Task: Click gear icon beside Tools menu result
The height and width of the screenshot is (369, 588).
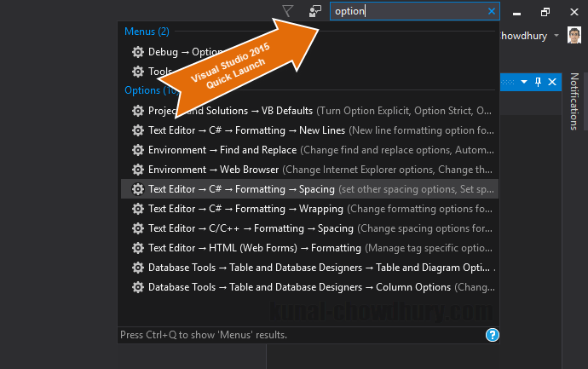Action: click(138, 72)
